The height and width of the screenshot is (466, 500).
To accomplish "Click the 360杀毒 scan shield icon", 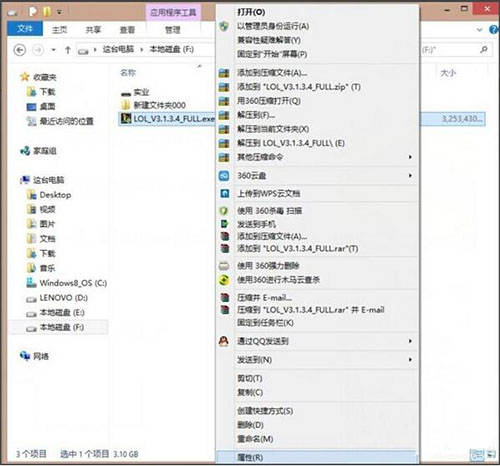I will point(224,211).
